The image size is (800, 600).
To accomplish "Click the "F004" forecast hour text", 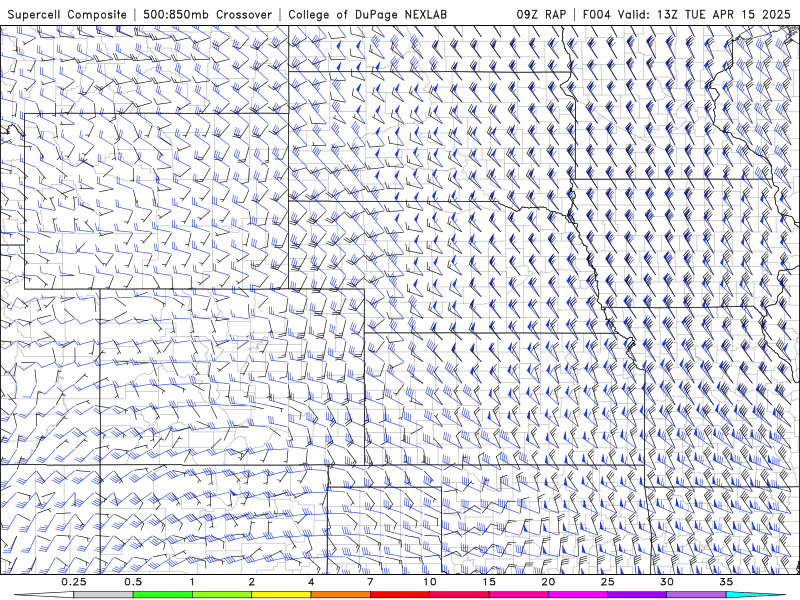I will coord(596,14).
